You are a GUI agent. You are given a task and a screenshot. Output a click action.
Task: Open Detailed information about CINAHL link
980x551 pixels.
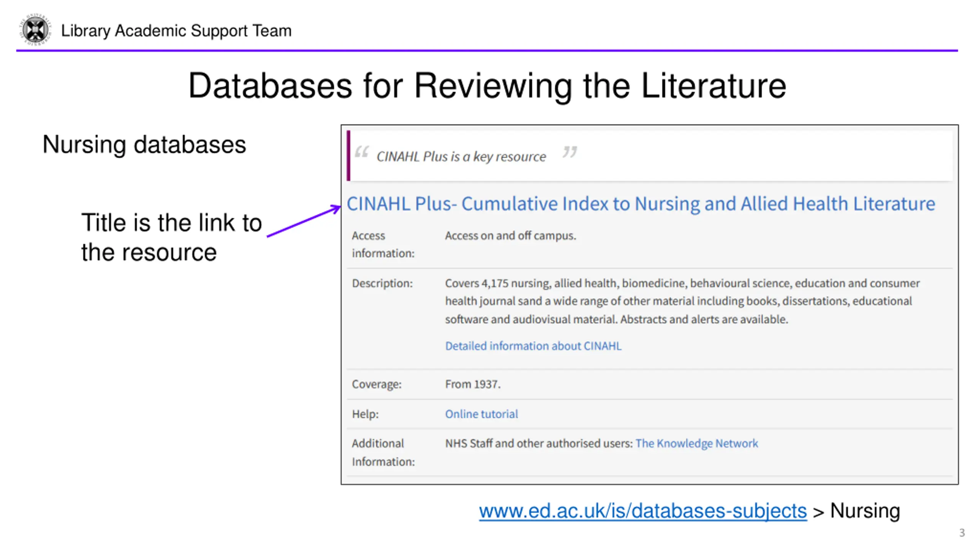coord(533,346)
